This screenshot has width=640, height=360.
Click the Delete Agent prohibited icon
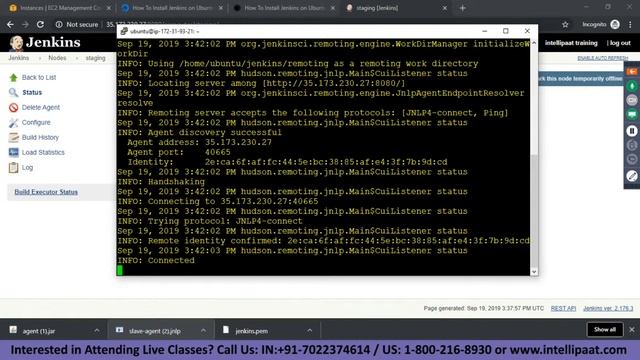tap(13, 107)
